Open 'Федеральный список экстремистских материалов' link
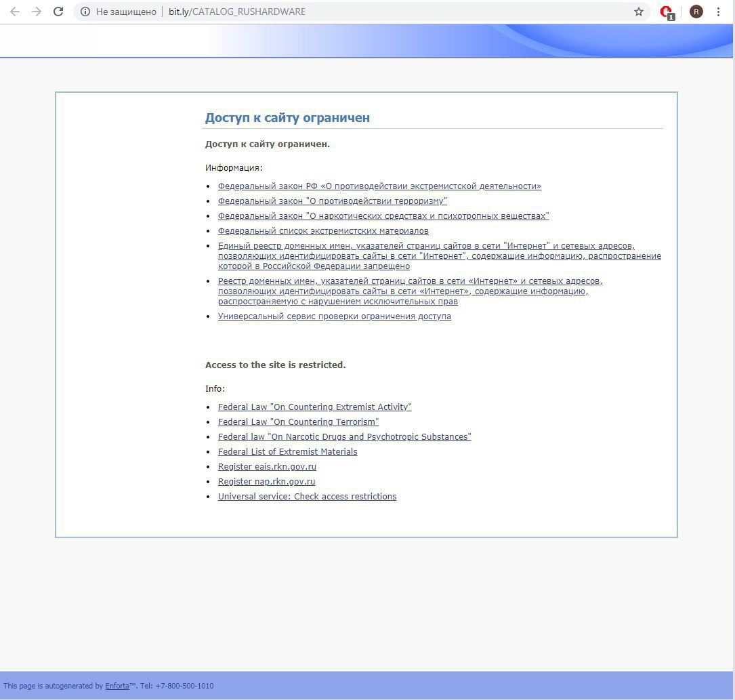Viewport: 735px width, 700px height. click(x=323, y=231)
